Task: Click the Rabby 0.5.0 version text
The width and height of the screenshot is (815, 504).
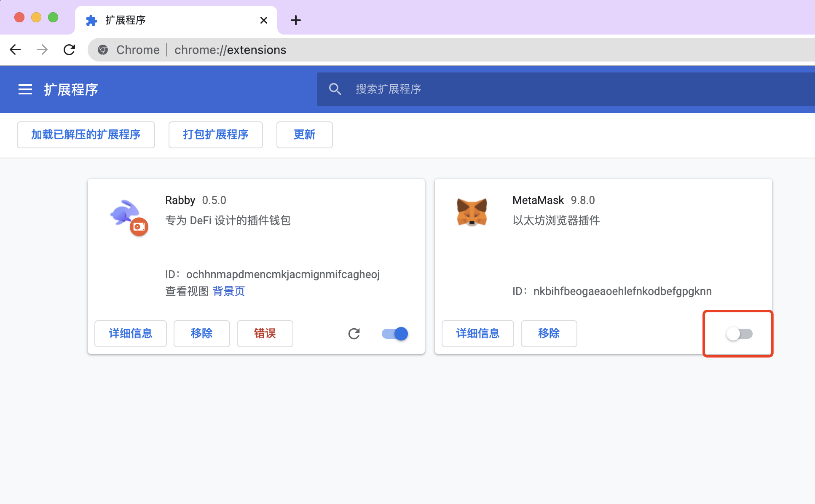Action: [214, 200]
